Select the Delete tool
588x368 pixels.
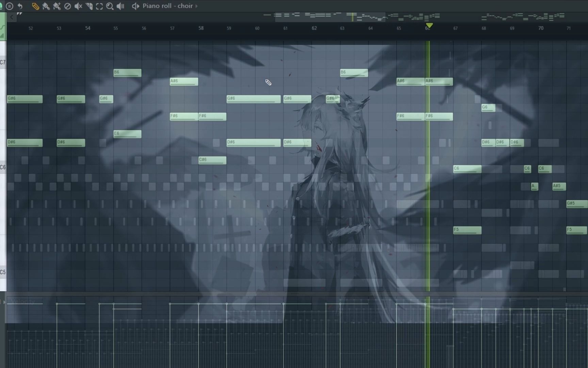[67, 6]
